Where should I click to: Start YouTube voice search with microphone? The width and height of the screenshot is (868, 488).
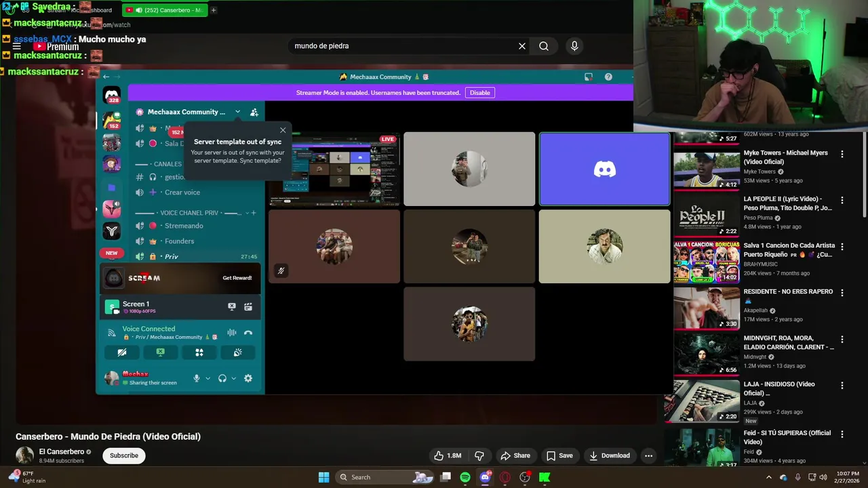[574, 46]
